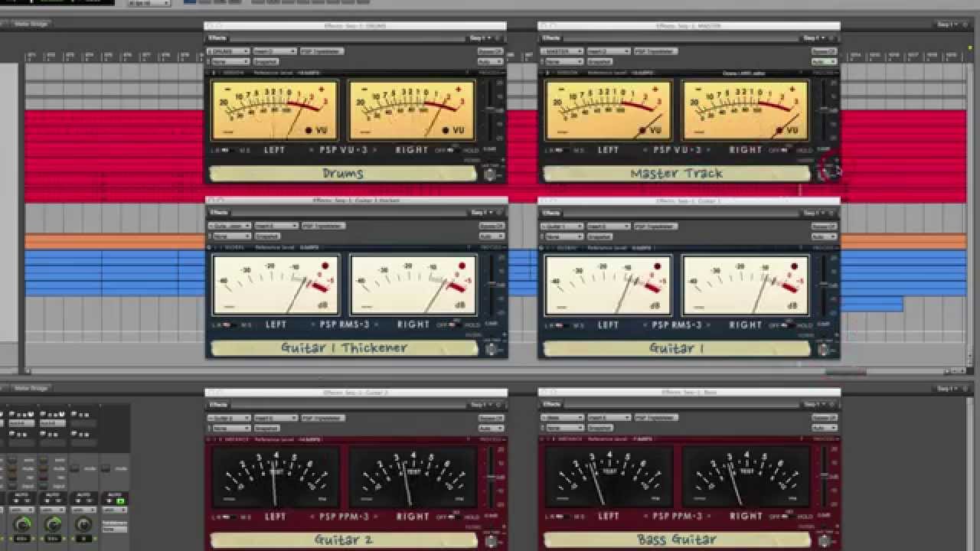Click the knob beside the Bass Guitar name strip

coord(824,541)
